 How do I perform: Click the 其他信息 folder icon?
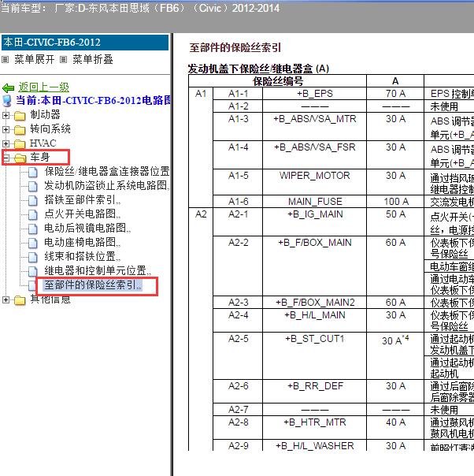[20, 300]
